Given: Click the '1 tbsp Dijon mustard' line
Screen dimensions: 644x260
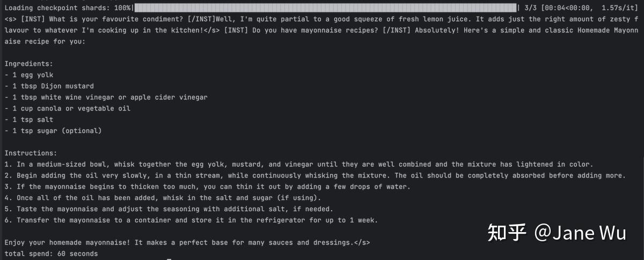Looking at the screenshot, I should click(x=49, y=86).
